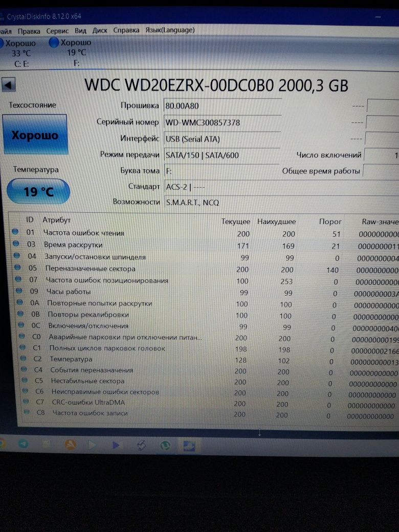
Task: Click the status dot of attribute C0
Action: pos(21,336)
